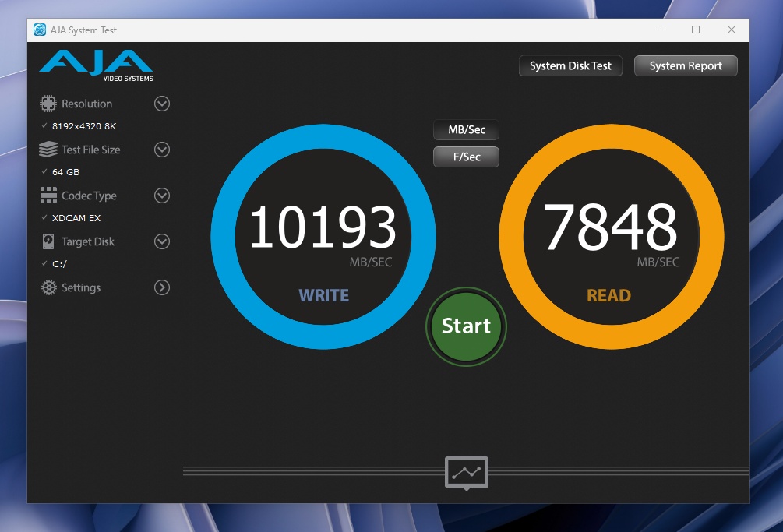The image size is (783, 532).
Task: Expand the Codec Type dropdown arrow
Action: 162,196
